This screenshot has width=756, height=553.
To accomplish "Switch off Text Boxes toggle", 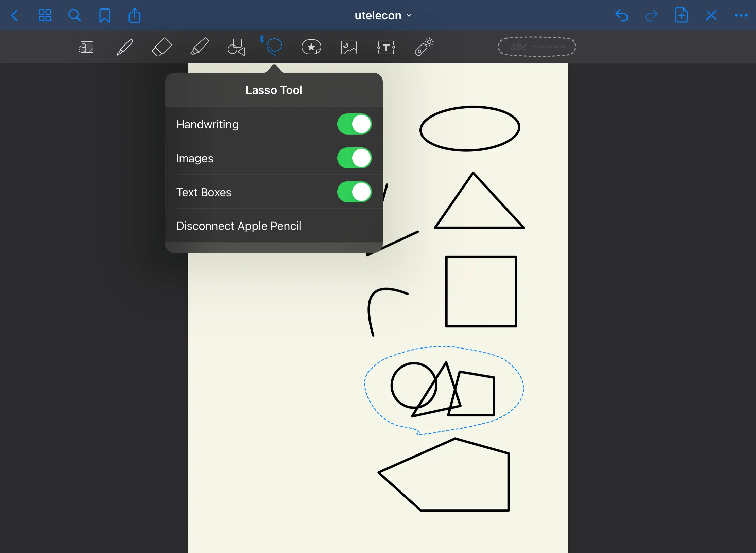I will [x=354, y=192].
